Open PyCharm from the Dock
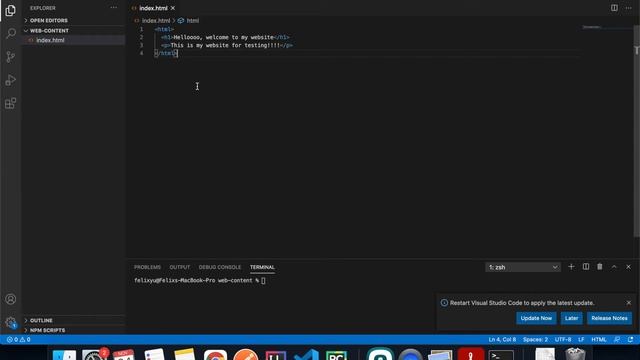 336,354
